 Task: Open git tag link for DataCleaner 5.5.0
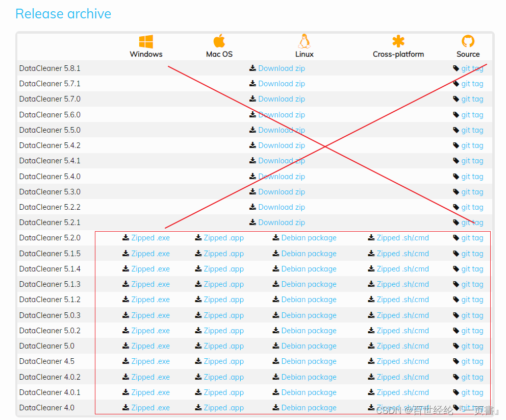coord(472,130)
